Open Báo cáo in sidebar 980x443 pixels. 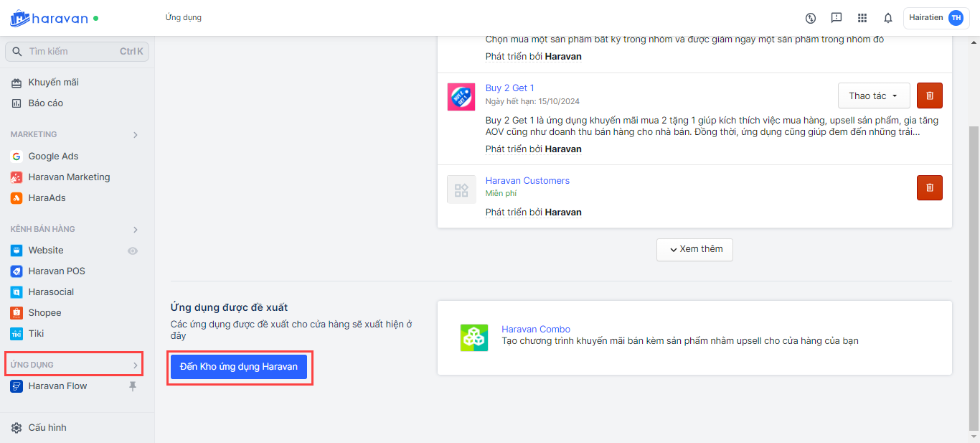[46, 103]
